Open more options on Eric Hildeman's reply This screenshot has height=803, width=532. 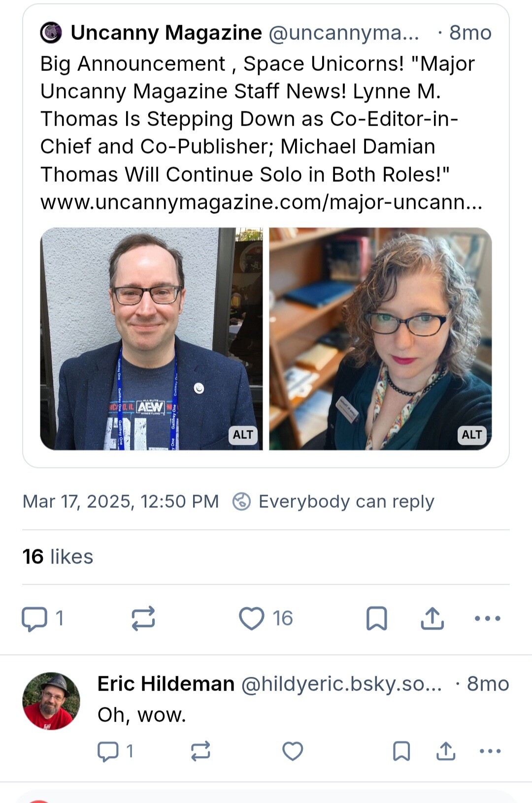point(490,751)
